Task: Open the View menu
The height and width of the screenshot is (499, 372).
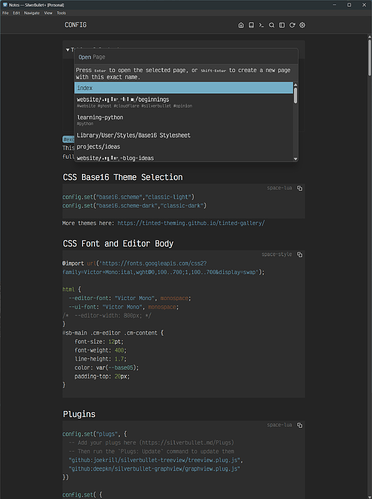Action: click(x=48, y=13)
